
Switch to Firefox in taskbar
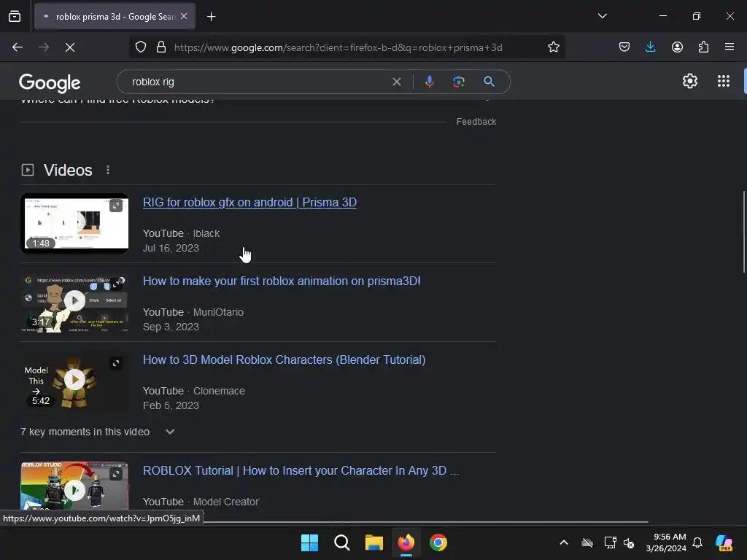click(406, 542)
